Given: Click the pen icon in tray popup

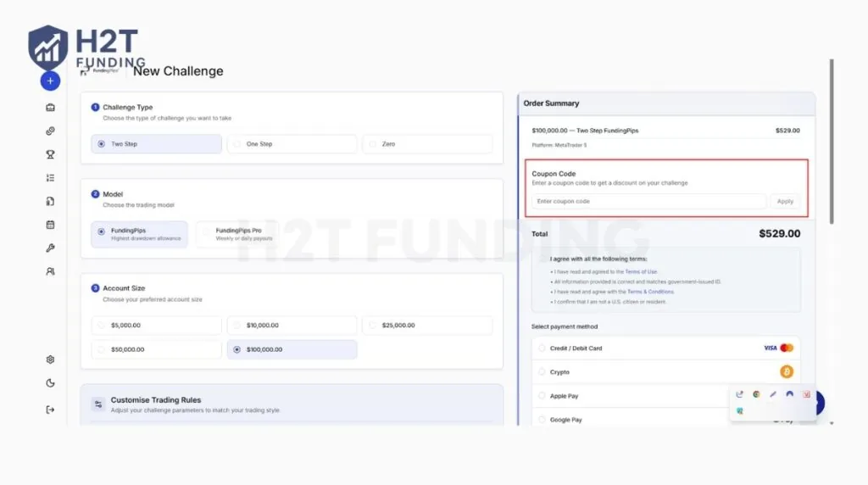Looking at the screenshot, I should coord(773,394).
